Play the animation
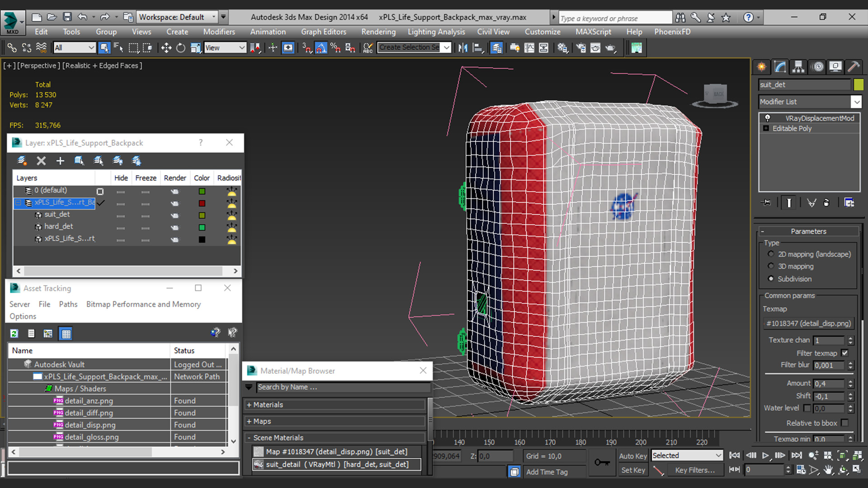 pyautogui.click(x=765, y=455)
